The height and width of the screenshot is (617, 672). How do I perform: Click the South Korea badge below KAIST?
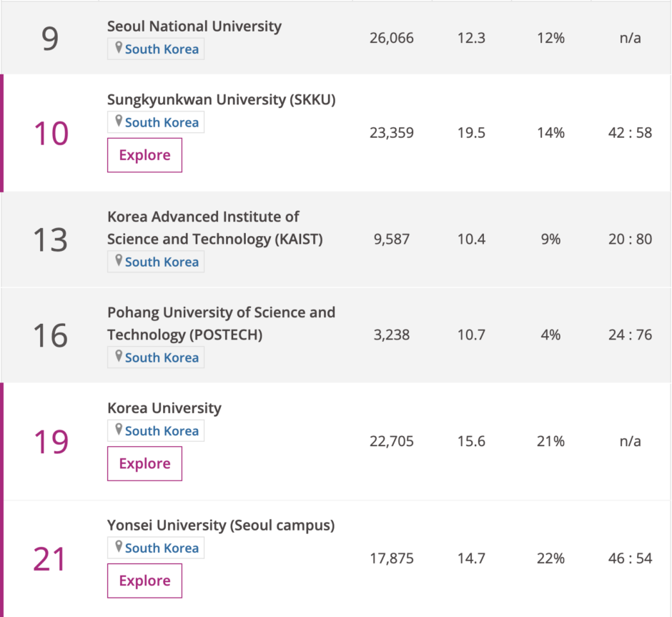pos(156,261)
